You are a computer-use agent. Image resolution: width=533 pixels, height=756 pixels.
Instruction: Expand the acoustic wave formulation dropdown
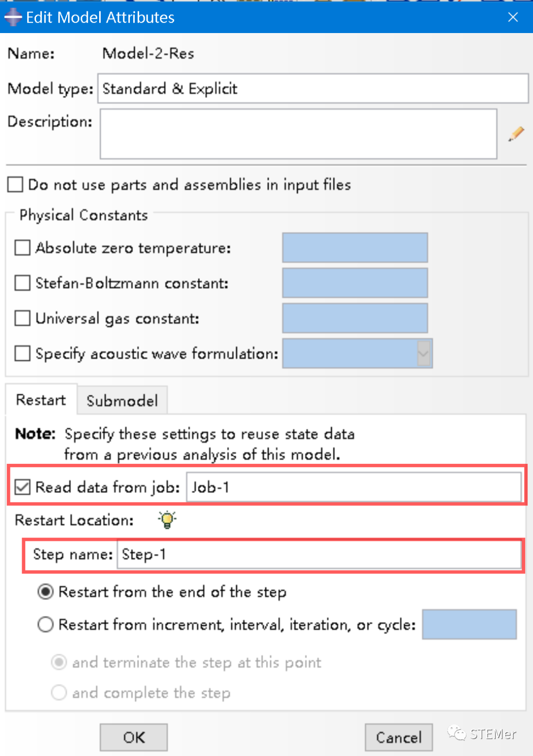coord(423,353)
